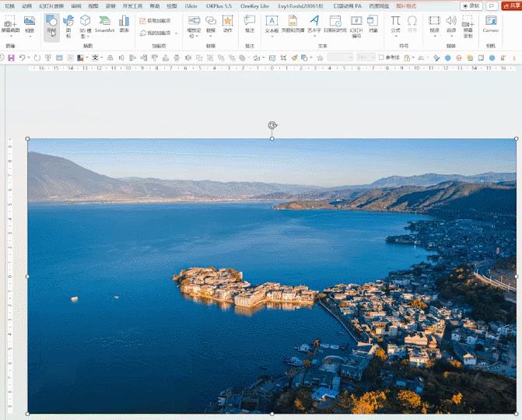Insert an equation with the π icon
The height and width of the screenshot is (420, 522).
click(x=395, y=24)
